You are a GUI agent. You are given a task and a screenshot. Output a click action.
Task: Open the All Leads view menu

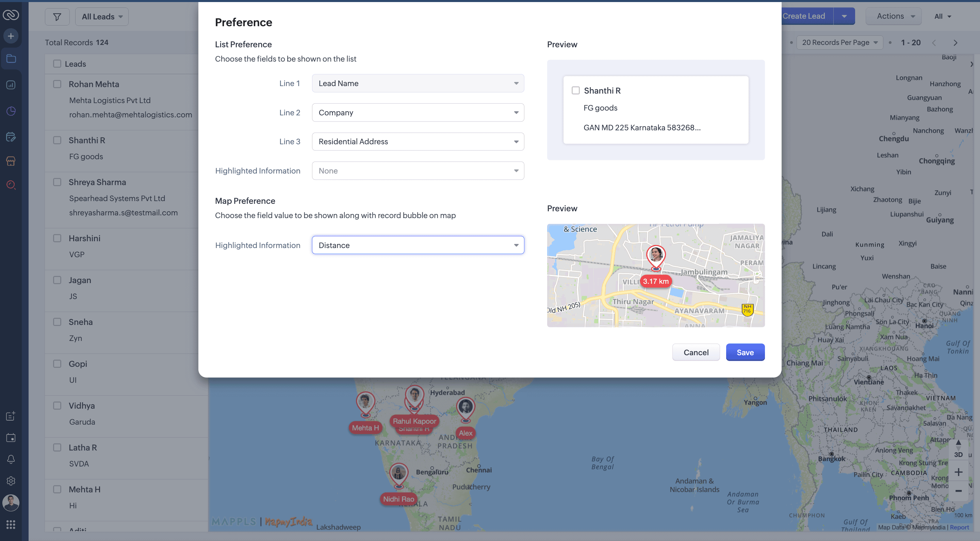pos(102,17)
